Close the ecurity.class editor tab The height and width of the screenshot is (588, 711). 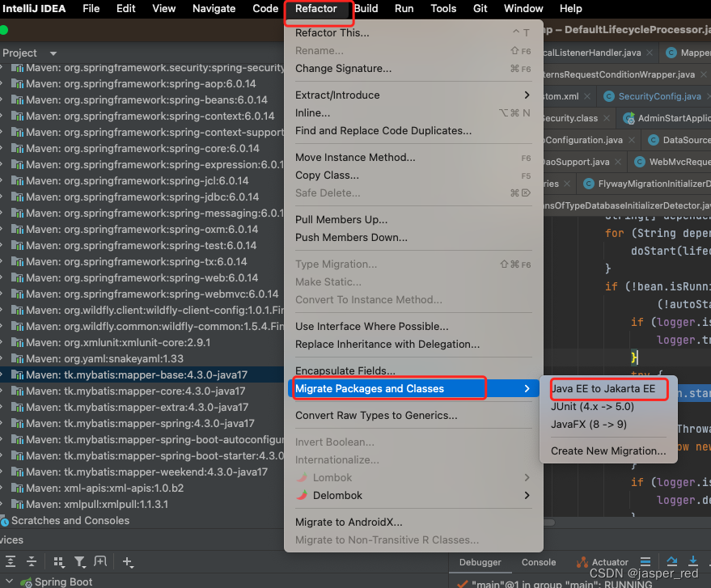(x=607, y=118)
